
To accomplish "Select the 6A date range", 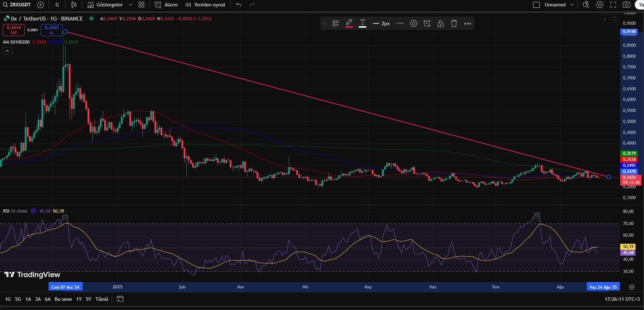I will tap(48, 299).
